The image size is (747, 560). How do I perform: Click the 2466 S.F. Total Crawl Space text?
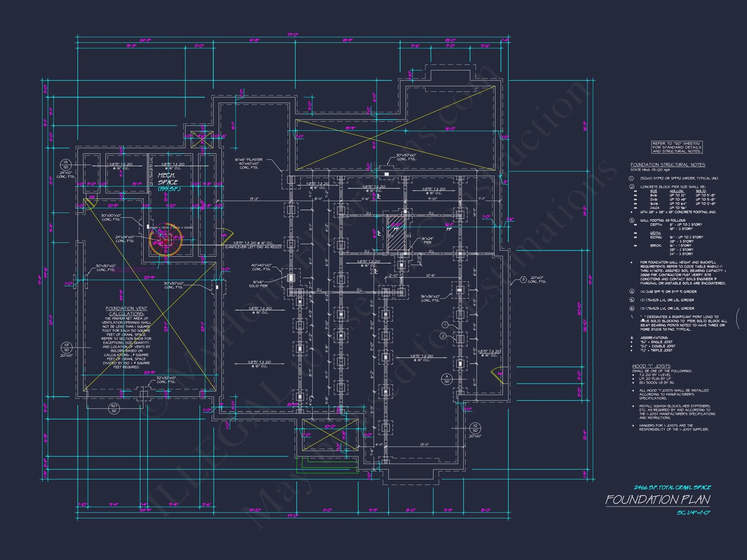click(x=672, y=487)
